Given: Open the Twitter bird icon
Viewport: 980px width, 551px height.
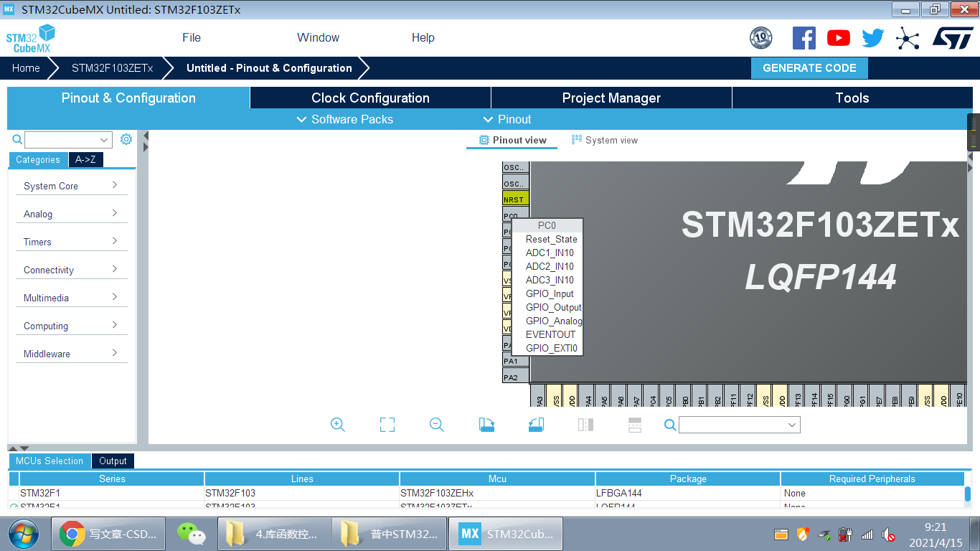Looking at the screenshot, I should point(872,38).
